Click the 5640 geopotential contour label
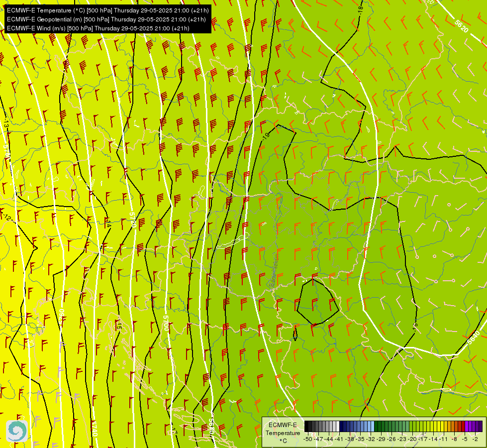The image size is (487, 448). point(474,337)
